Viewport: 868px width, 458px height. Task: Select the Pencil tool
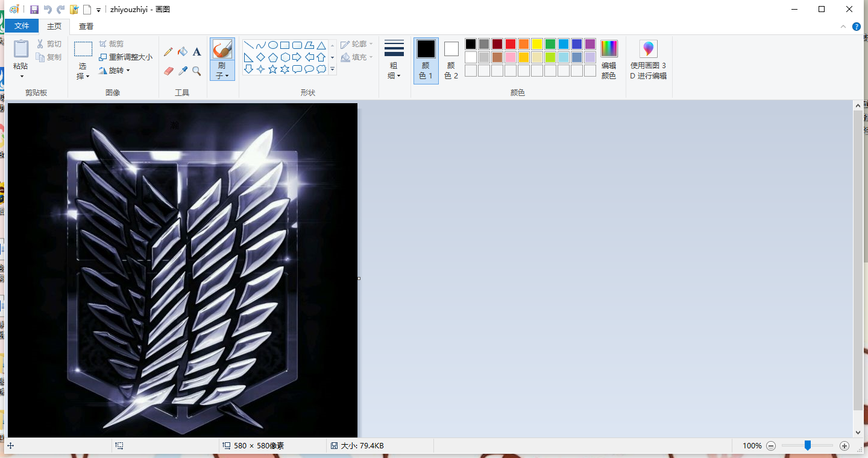tap(168, 51)
